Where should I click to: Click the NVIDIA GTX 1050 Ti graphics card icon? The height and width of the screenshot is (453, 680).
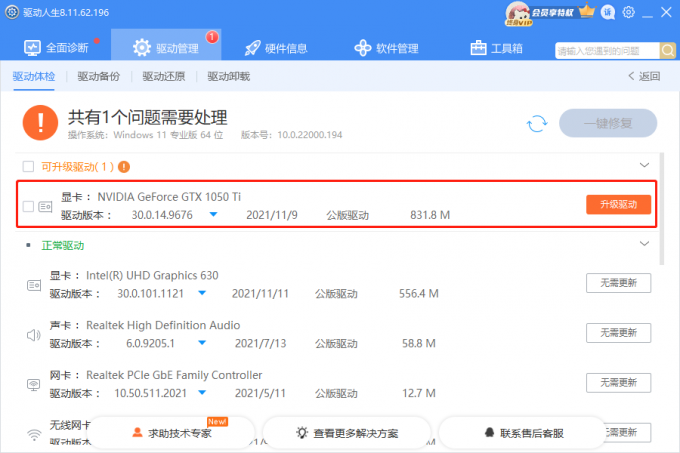click(x=45, y=207)
